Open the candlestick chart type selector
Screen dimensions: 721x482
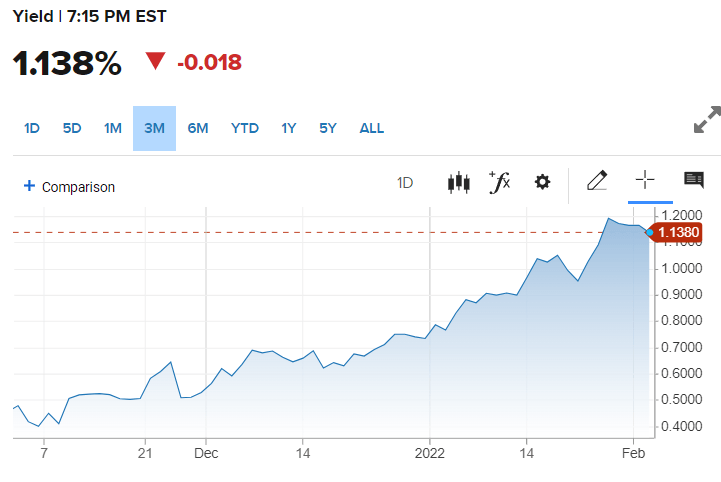[458, 182]
